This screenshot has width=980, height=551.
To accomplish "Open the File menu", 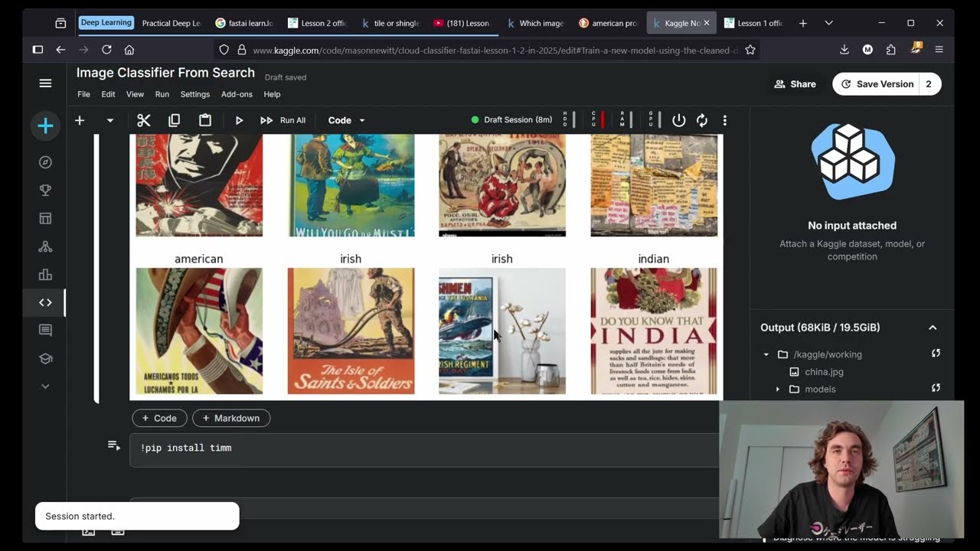I will click(83, 94).
